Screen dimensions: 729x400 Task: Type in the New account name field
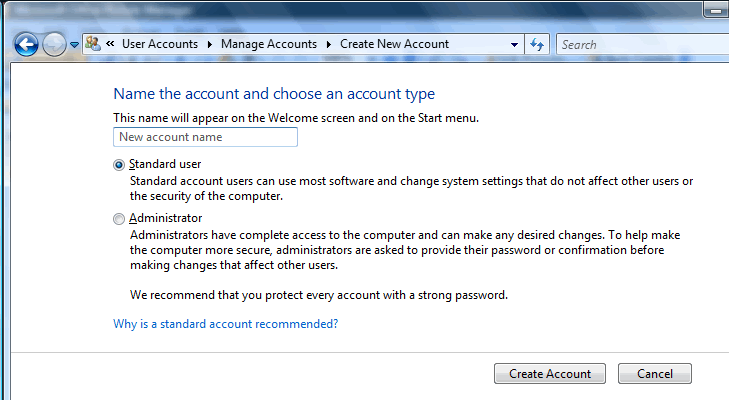(x=206, y=137)
